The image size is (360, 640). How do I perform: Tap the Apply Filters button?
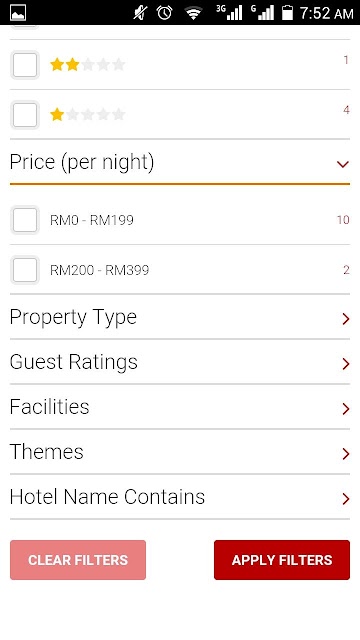tap(282, 560)
